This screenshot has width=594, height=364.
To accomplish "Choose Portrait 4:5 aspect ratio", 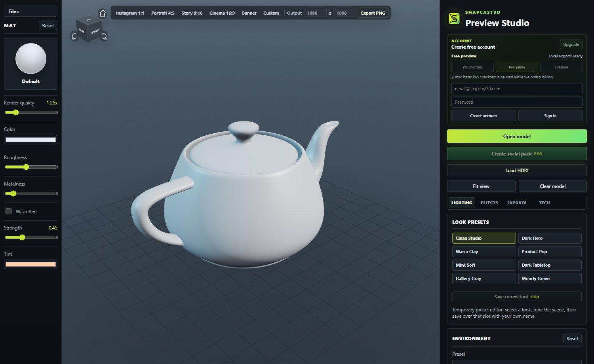I will (163, 13).
